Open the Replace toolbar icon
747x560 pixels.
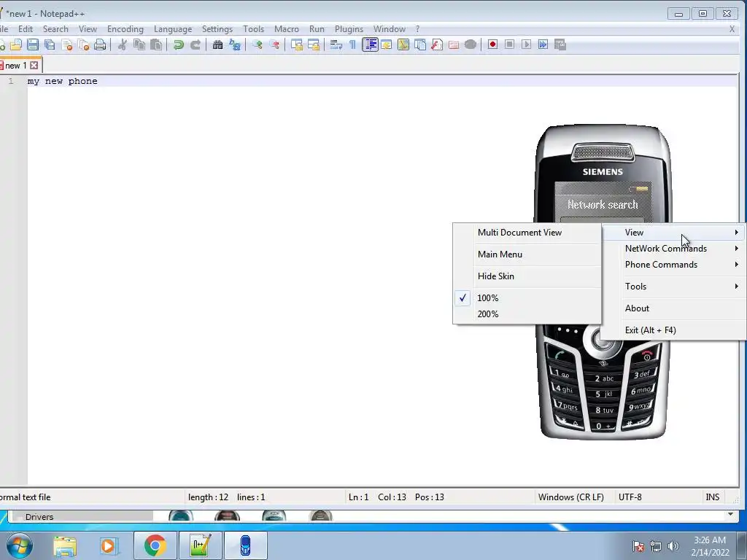235,44
